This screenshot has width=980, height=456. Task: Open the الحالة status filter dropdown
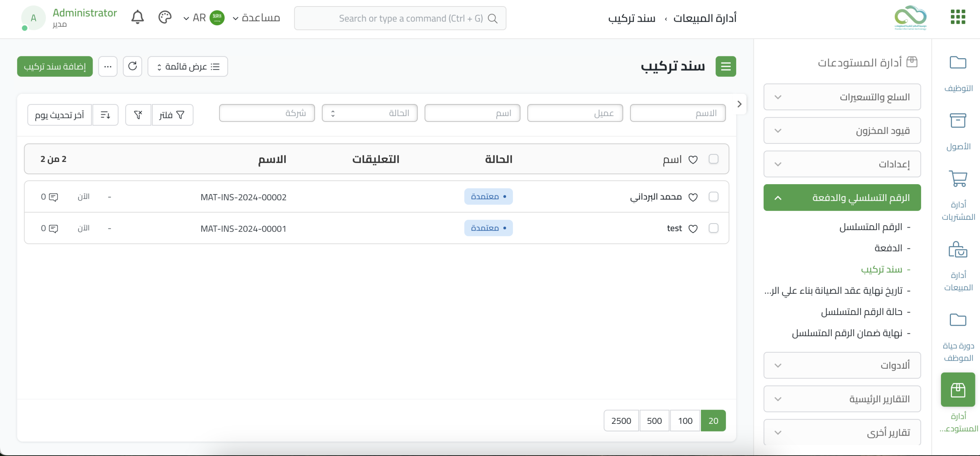coord(369,113)
